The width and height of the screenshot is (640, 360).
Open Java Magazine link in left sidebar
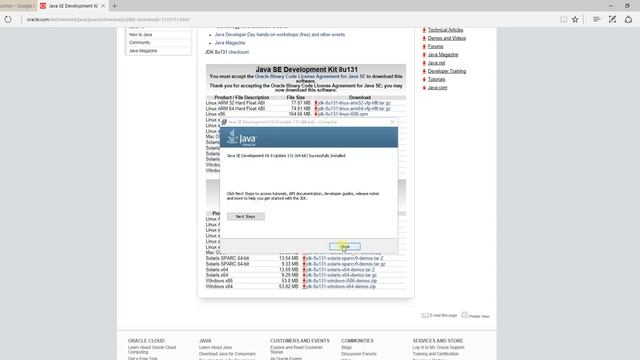143,51
